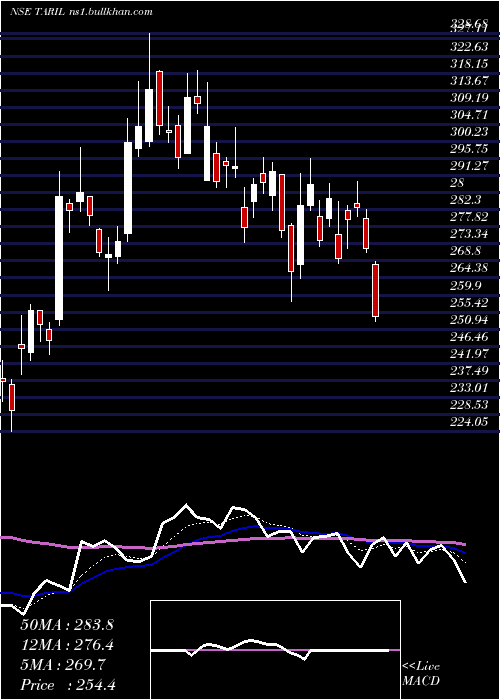
Task: Click the 318.15 price label
Action: (469, 64)
